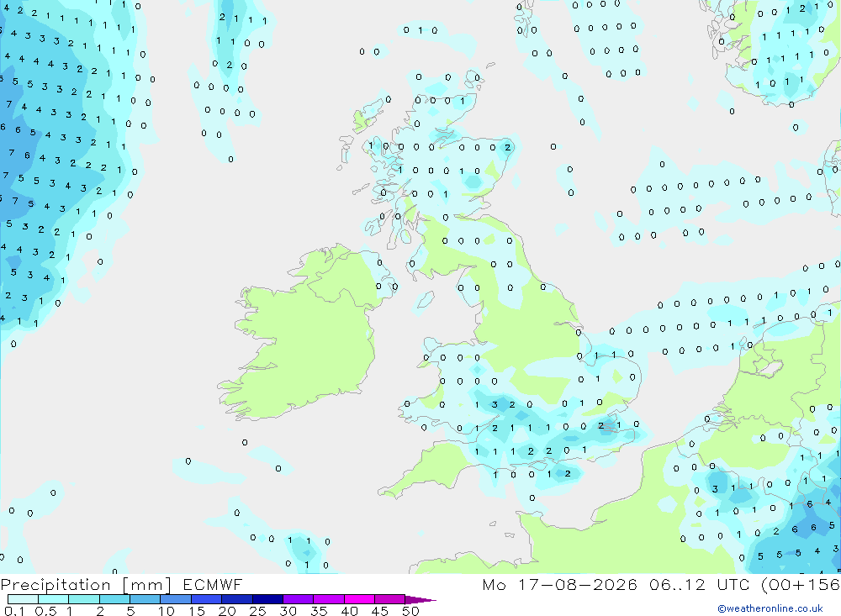This screenshot has width=841, height=616.
Task: Click the 20–25 mm dark blue legend swatch
Action: 236,599
